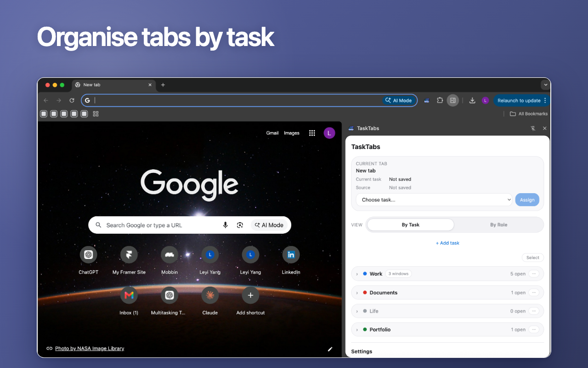Open the Google apps grid
The width and height of the screenshot is (588, 368).
pos(312,133)
